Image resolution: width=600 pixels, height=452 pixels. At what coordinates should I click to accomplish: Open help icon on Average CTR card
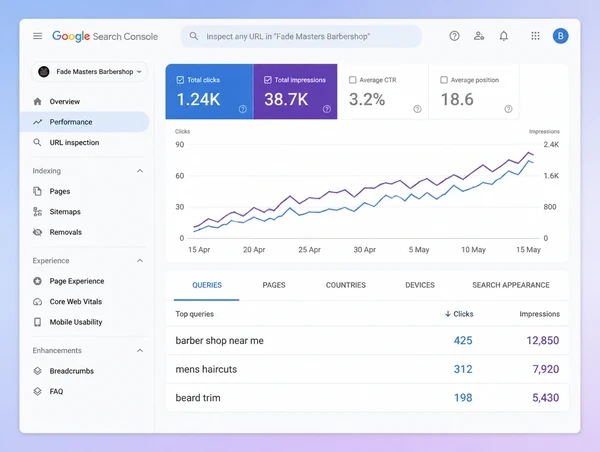[x=417, y=109]
